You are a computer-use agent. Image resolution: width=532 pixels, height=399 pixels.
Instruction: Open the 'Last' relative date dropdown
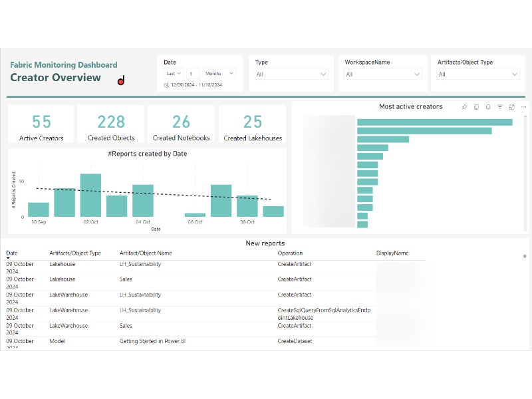pyautogui.click(x=173, y=73)
